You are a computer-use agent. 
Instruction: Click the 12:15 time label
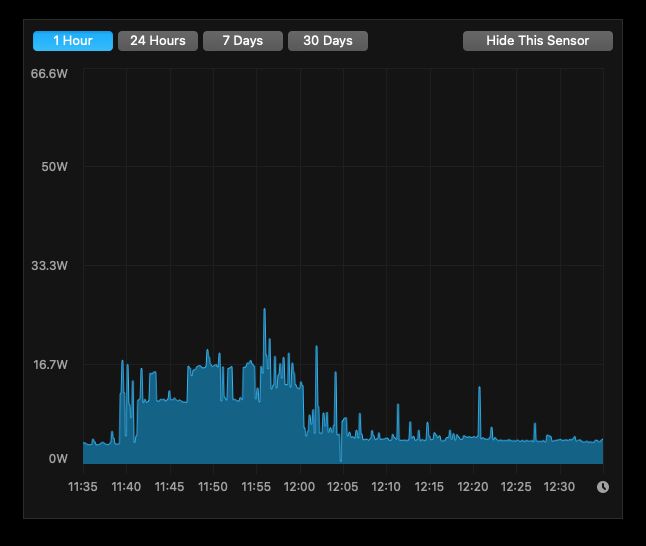429,487
